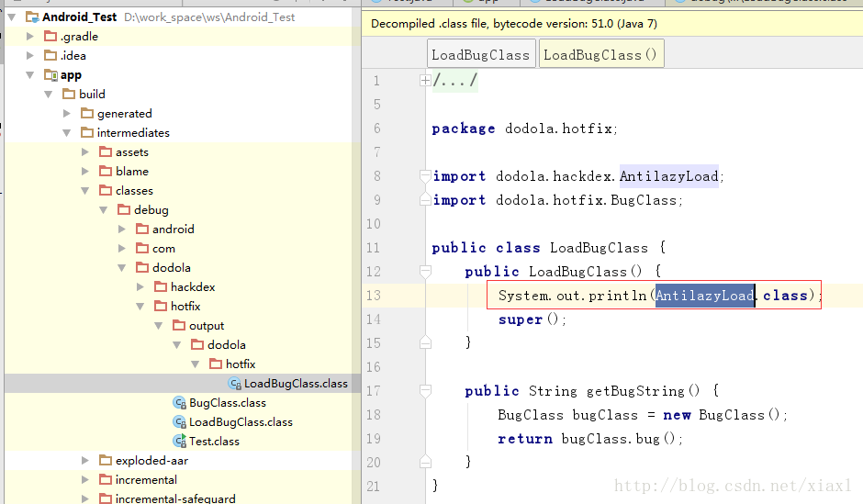Image resolution: width=863 pixels, height=504 pixels.
Task: Collapse the LoadBugClass constructor at line 12
Action: (x=425, y=271)
